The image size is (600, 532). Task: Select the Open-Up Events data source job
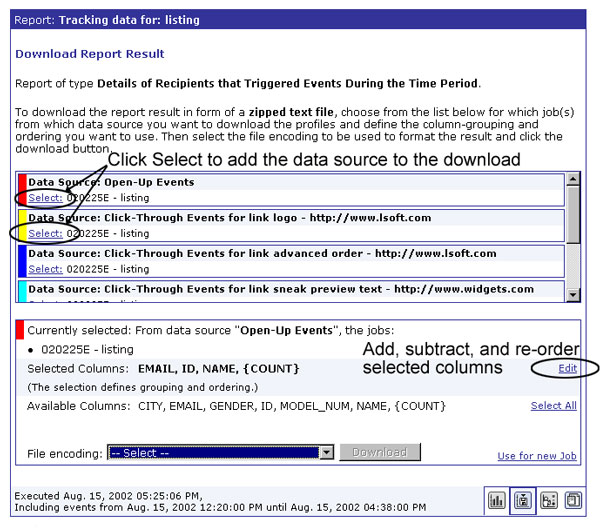[45, 198]
